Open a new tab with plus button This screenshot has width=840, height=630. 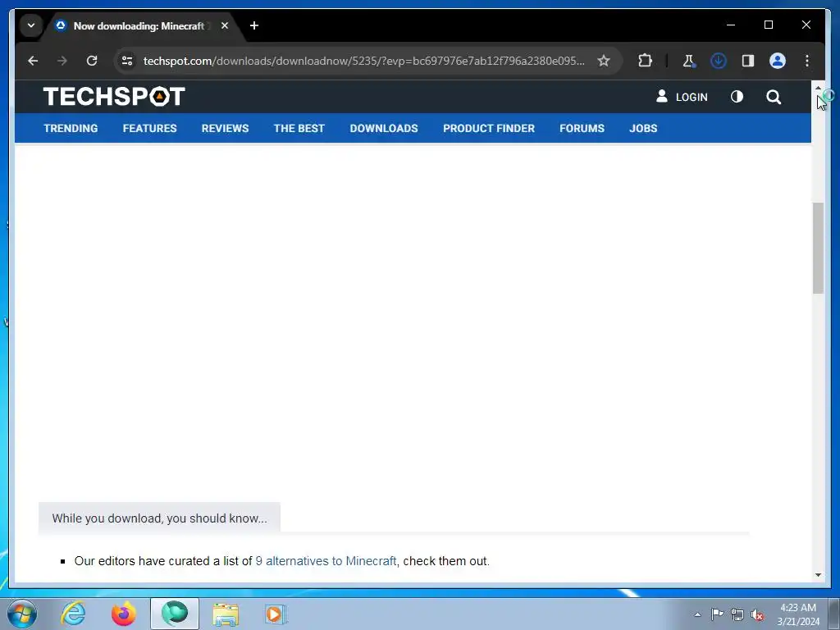pos(254,25)
